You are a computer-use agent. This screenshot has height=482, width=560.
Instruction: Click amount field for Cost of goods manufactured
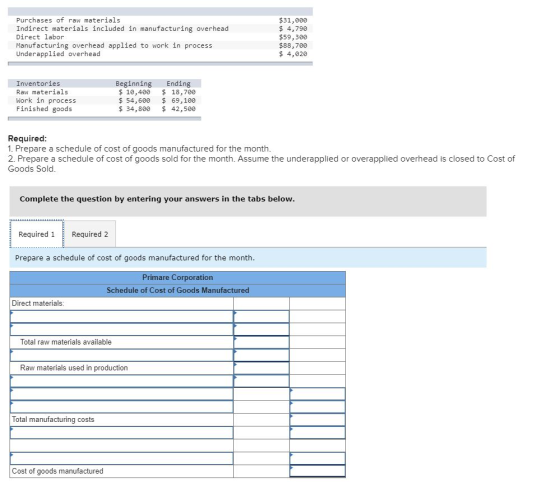coord(318,471)
